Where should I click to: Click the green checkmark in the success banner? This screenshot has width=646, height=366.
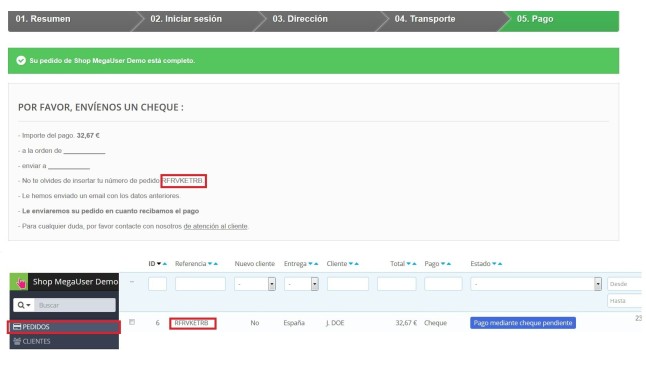click(21, 61)
